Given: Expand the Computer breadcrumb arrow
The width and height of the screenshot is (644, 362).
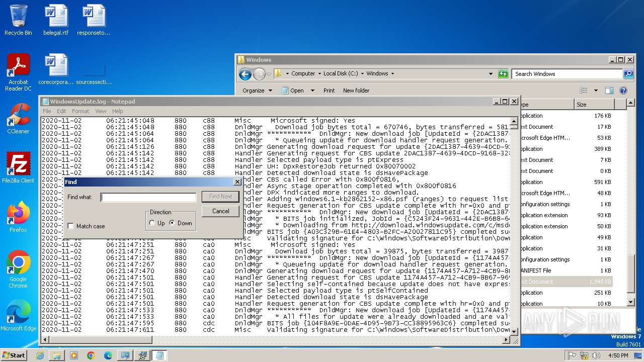Looking at the screenshot, I should (319, 73).
